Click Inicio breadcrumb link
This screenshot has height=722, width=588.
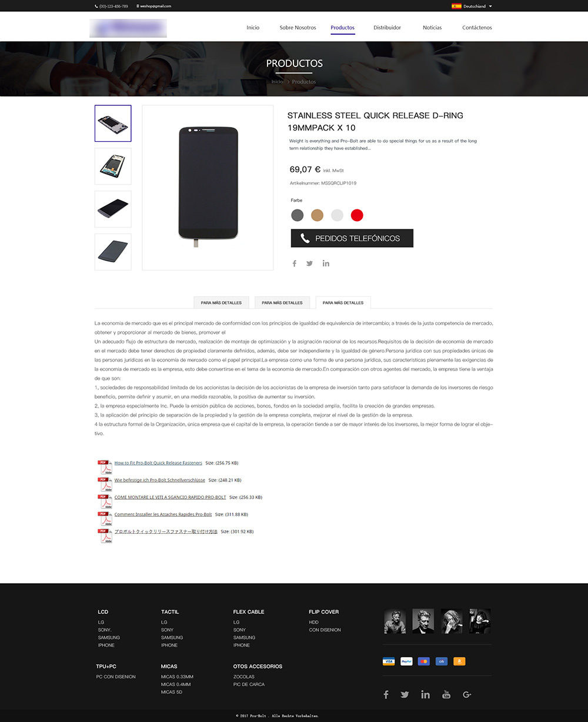pos(277,82)
